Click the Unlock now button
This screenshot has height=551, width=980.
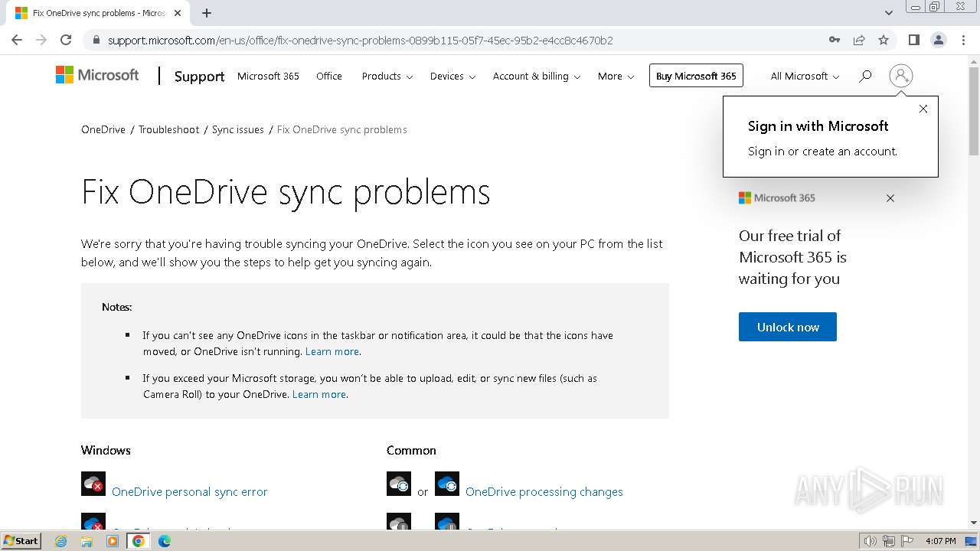(788, 327)
